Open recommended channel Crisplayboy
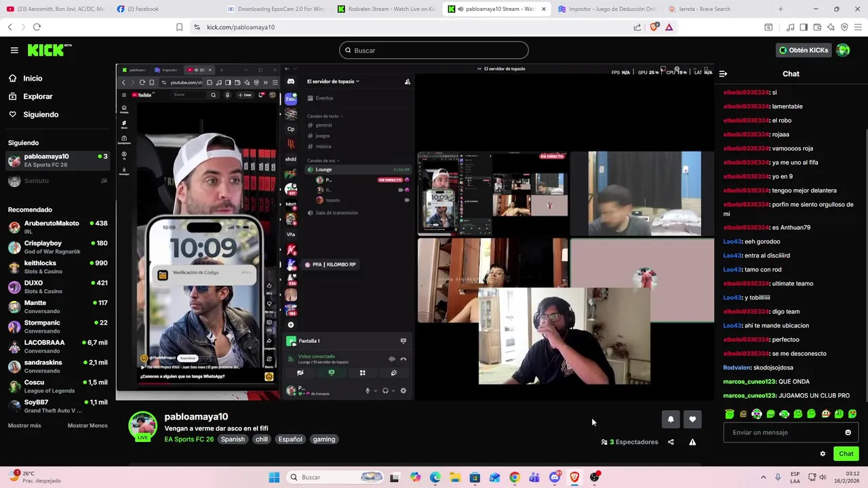This screenshot has width=868, height=488. tap(58, 247)
